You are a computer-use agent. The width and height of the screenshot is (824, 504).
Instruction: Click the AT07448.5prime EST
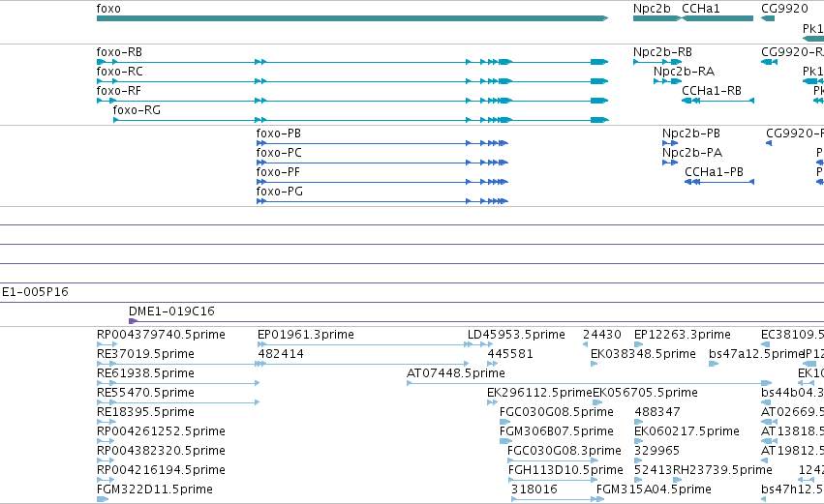[x=589, y=383]
